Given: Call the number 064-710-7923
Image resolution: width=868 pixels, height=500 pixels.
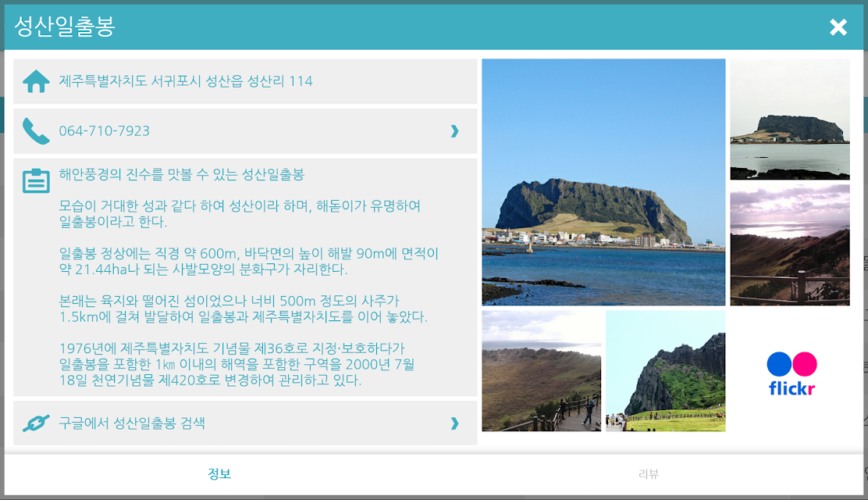Looking at the screenshot, I should coord(245,131).
